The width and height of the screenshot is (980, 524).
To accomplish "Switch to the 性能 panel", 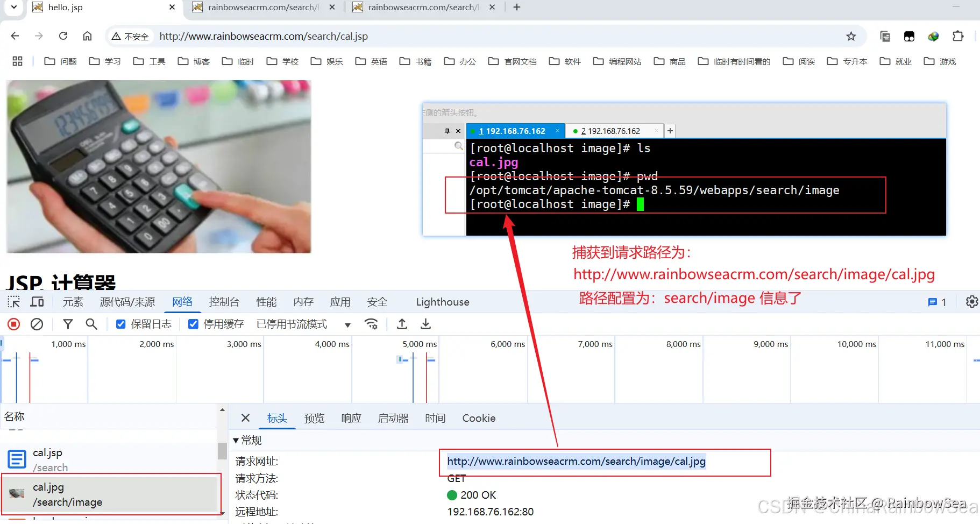I will coord(266,302).
